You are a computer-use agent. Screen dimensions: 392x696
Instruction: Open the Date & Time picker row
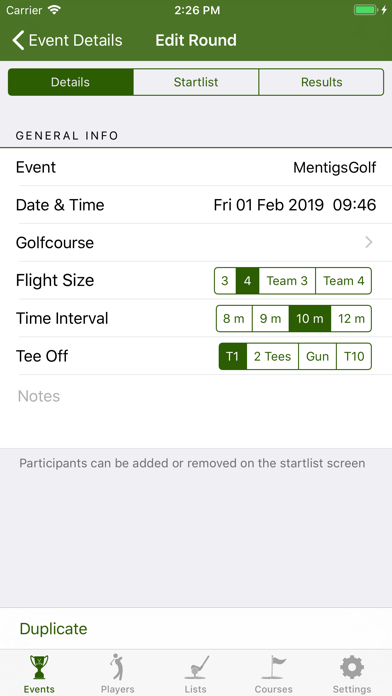tap(196, 205)
